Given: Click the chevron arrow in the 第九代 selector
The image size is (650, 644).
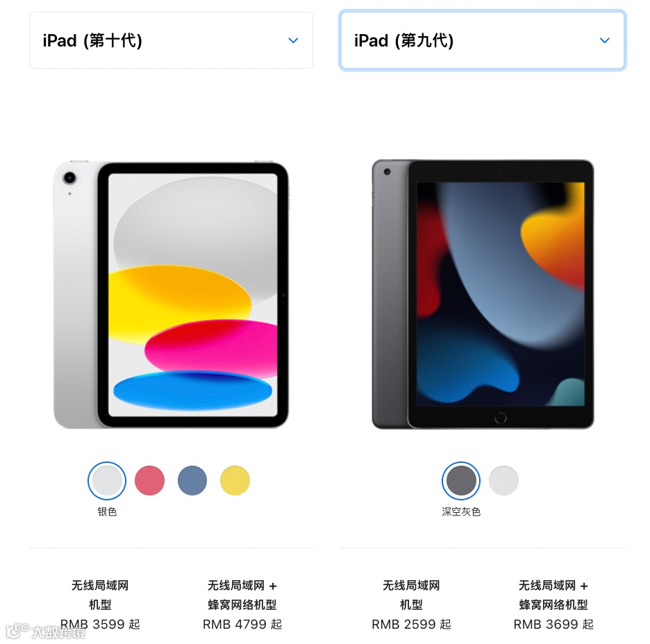Looking at the screenshot, I should [604, 40].
